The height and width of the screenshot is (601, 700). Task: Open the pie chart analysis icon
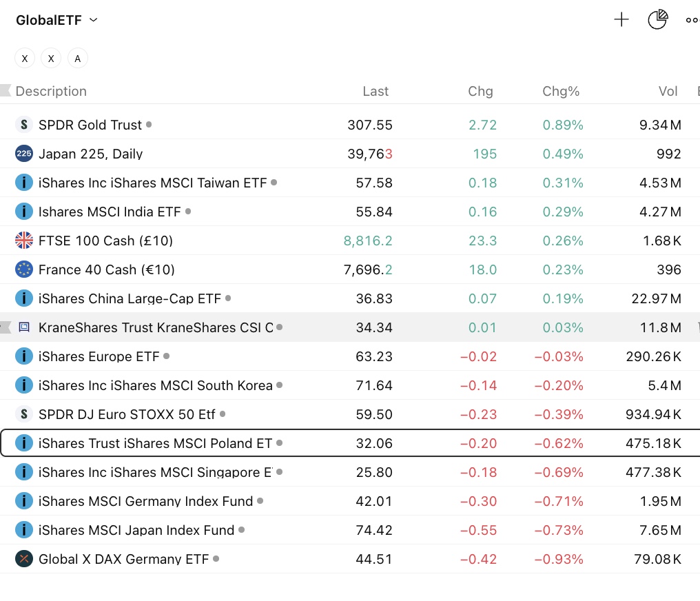[657, 20]
